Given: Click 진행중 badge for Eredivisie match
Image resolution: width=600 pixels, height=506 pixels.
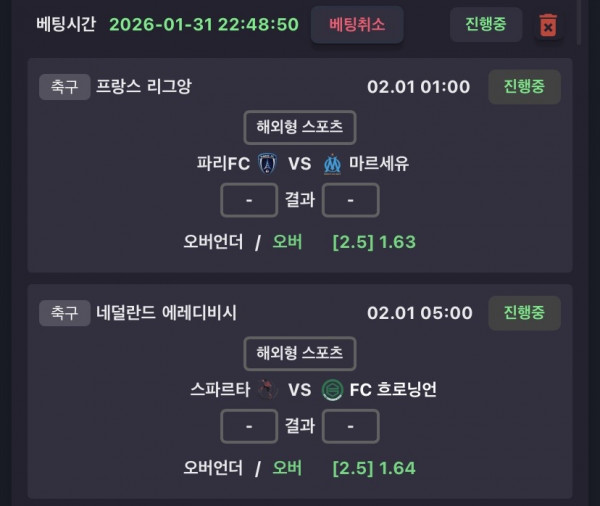Looking at the screenshot, I should [x=524, y=313].
